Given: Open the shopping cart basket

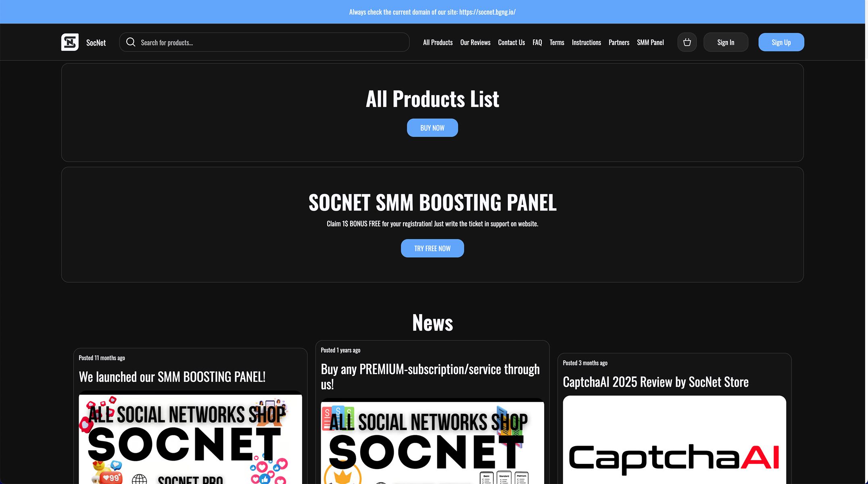Looking at the screenshot, I should [x=687, y=42].
